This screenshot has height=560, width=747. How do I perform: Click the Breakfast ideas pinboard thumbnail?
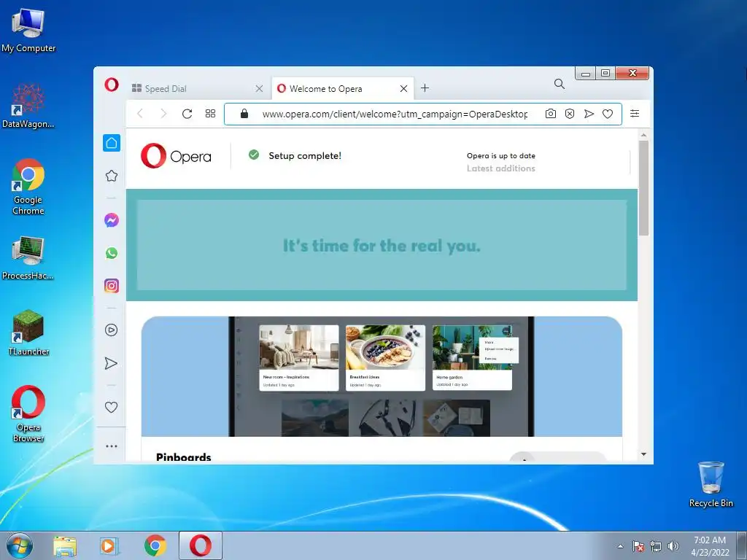(x=385, y=357)
